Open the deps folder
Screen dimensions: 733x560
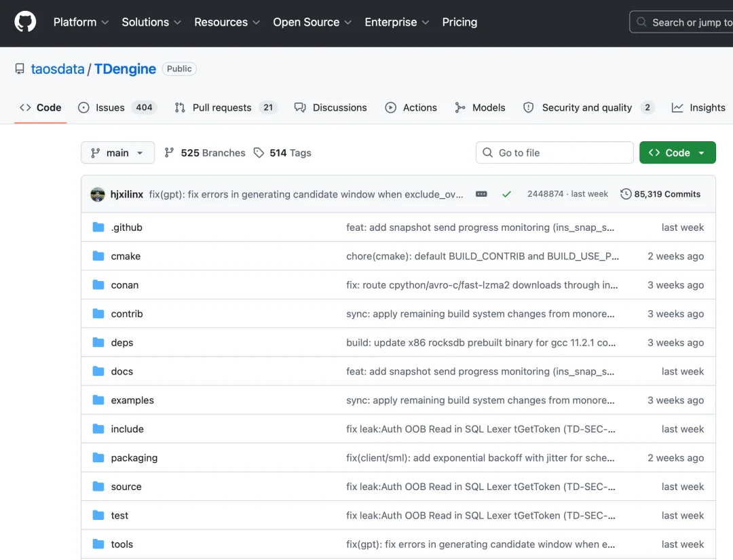122,343
